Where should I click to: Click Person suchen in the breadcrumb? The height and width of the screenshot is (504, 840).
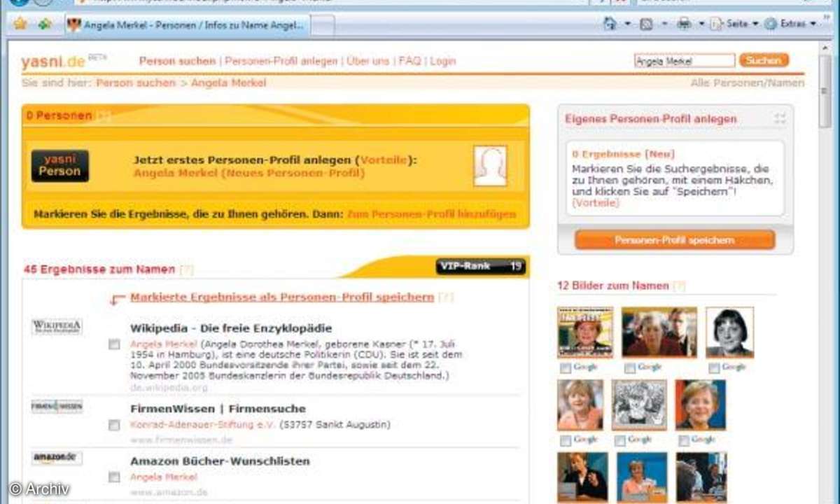click(x=136, y=83)
